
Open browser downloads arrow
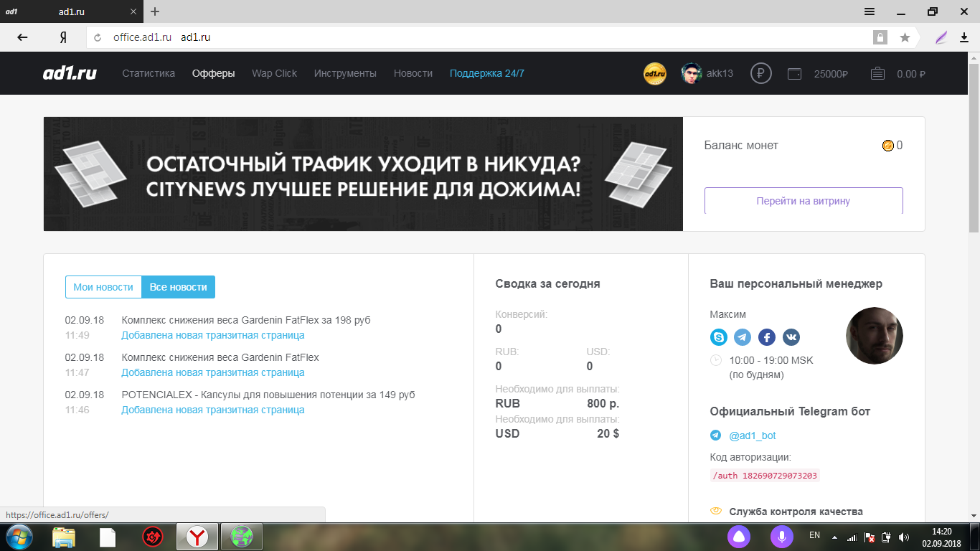click(x=963, y=37)
